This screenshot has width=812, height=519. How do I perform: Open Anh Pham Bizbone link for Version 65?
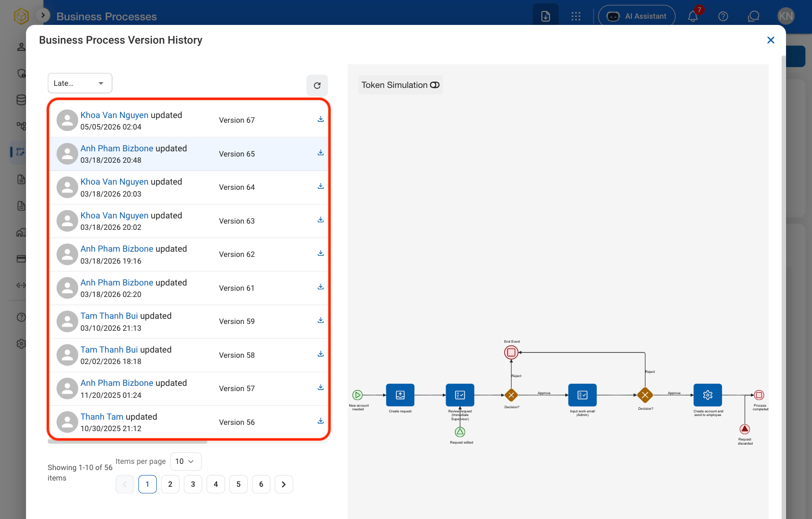pyautogui.click(x=117, y=148)
